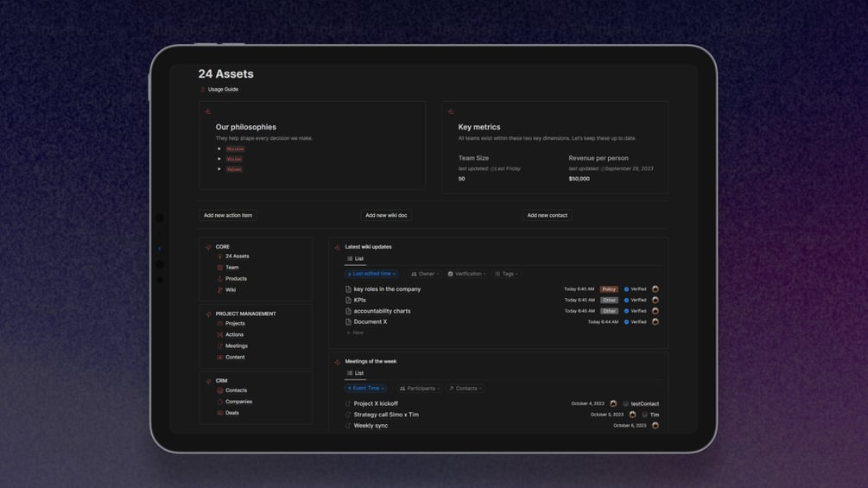The image size is (868, 488).
Task: Click the Deals icon in the CRM section
Action: [219, 413]
